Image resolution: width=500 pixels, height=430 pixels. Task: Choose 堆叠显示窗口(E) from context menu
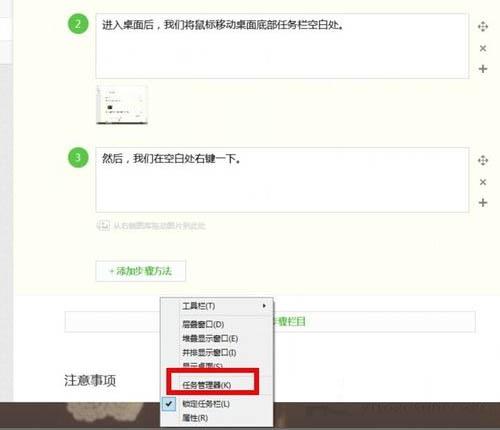coord(217,338)
